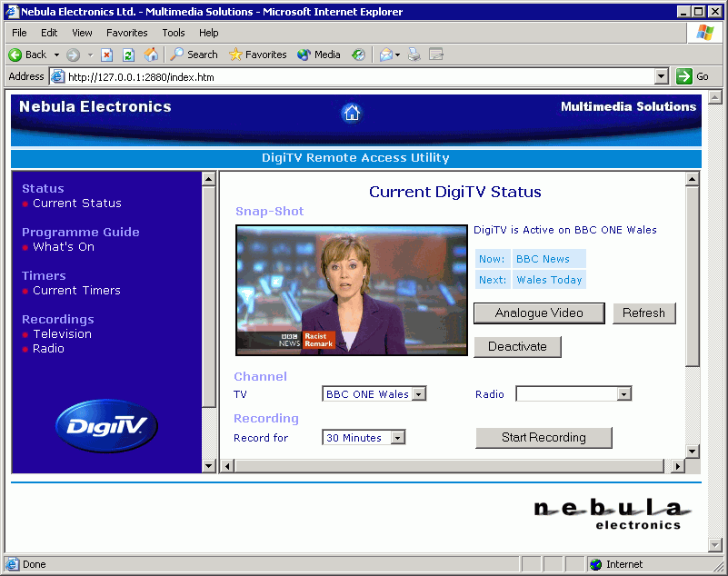The width and height of the screenshot is (728, 576).
Task: Click sidebar frame scroll up arrow
Action: 208,179
